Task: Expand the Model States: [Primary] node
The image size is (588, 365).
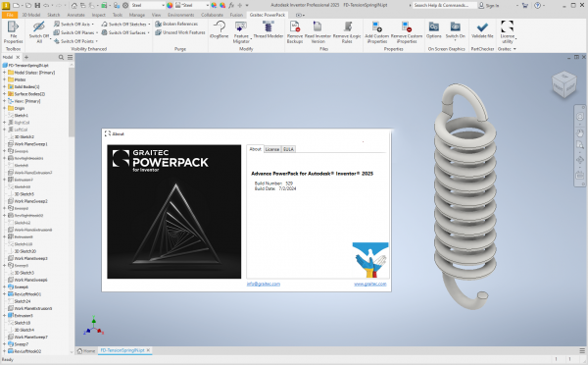Action: pos(4,73)
